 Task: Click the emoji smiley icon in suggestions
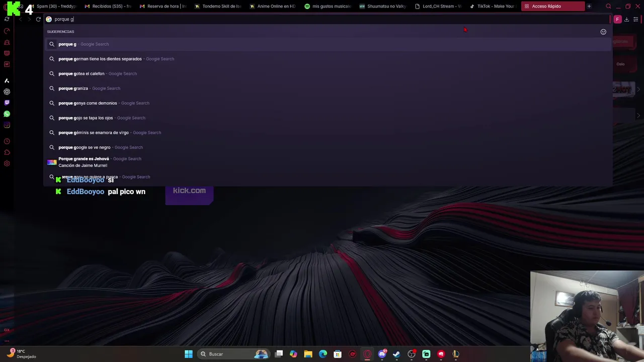click(603, 32)
